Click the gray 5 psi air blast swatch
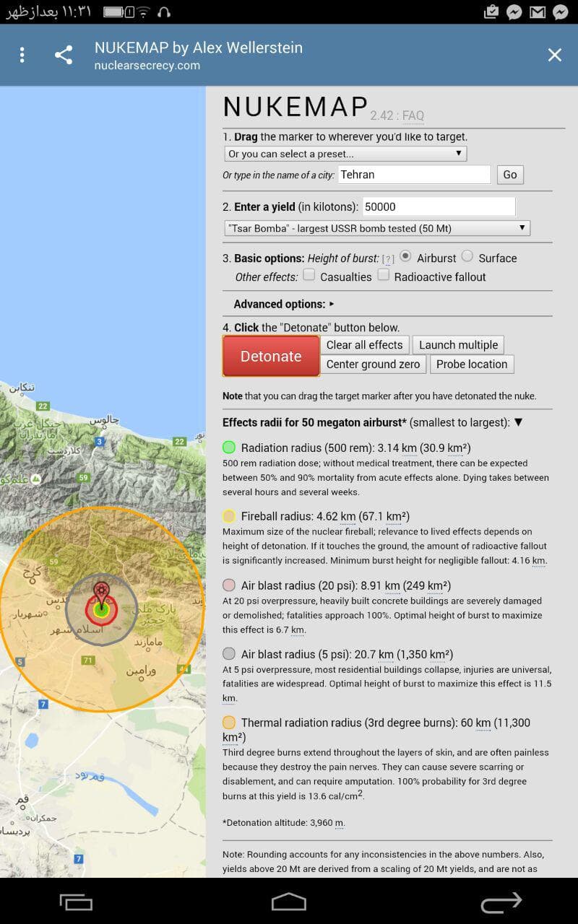 pyautogui.click(x=229, y=654)
